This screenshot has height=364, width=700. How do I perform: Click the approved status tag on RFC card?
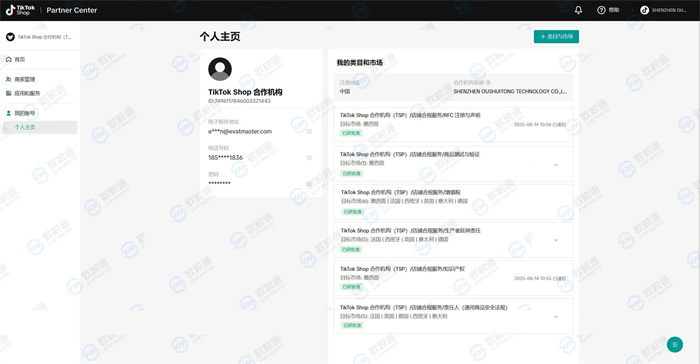(351, 133)
